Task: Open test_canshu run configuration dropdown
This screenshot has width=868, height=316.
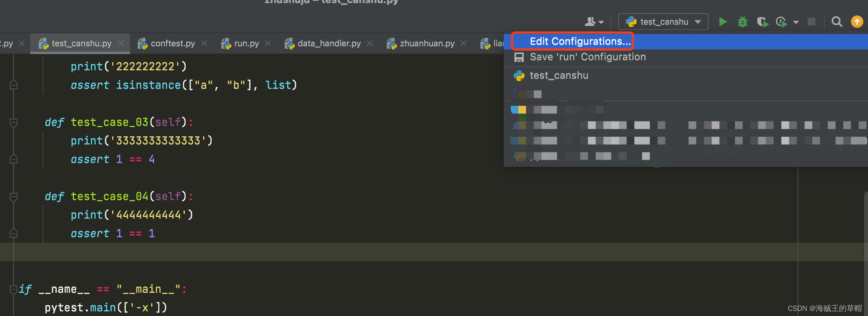Action: tap(663, 22)
